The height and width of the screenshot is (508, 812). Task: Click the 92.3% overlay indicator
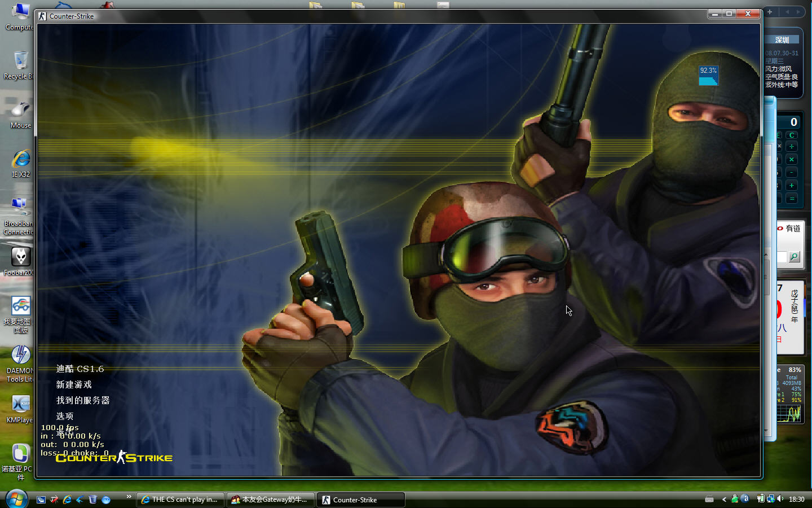click(x=708, y=76)
